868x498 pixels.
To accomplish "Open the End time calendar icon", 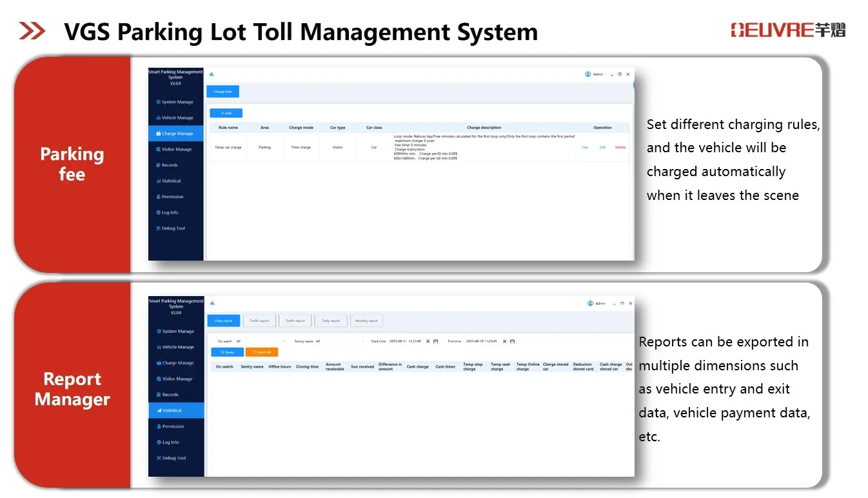I will (x=513, y=341).
